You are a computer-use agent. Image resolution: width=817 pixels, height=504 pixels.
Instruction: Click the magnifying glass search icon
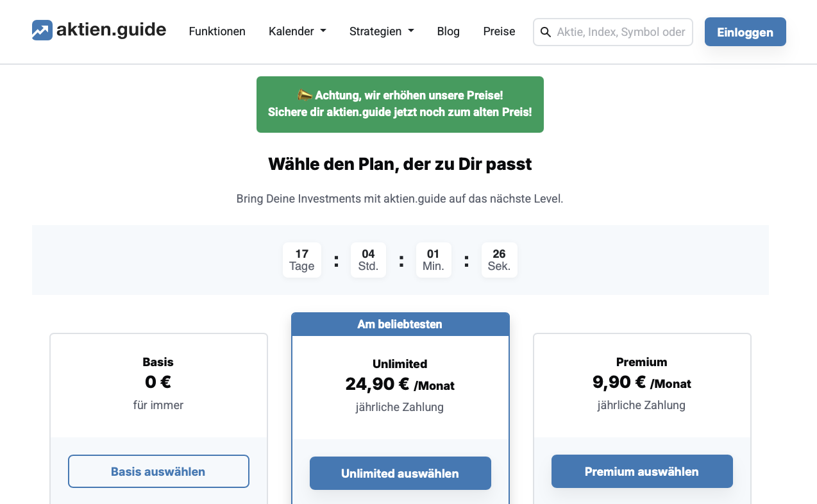pyautogui.click(x=546, y=31)
